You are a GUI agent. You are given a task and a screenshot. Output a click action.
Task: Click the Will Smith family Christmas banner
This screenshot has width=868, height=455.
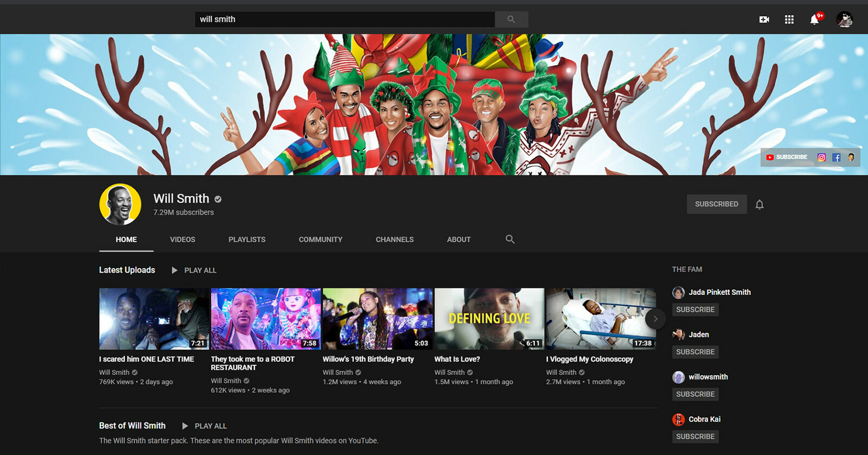(434, 104)
